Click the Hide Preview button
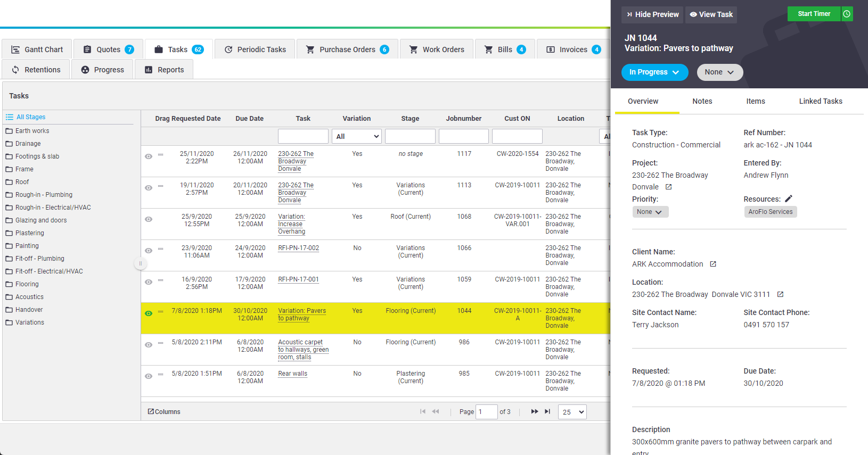Image resolution: width=868 pixels, height=455 pixels. click(652, 14)
